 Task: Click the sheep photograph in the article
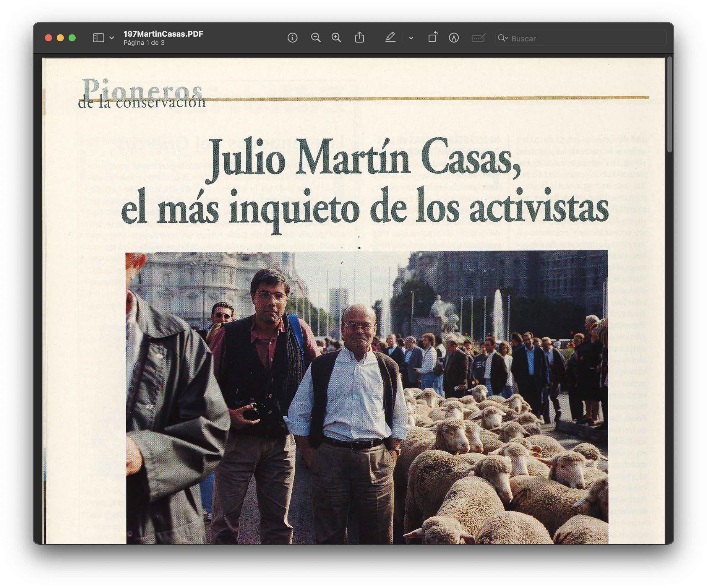[367, 397]
